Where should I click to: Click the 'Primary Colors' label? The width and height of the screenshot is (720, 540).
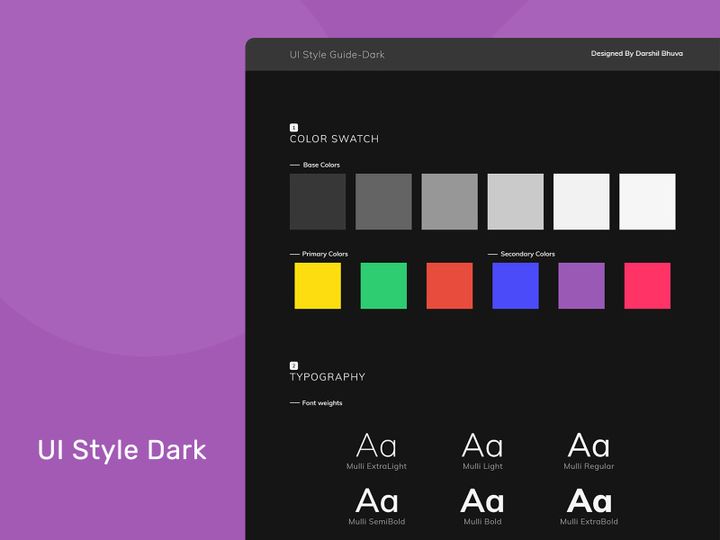click(x=325, y=254)
